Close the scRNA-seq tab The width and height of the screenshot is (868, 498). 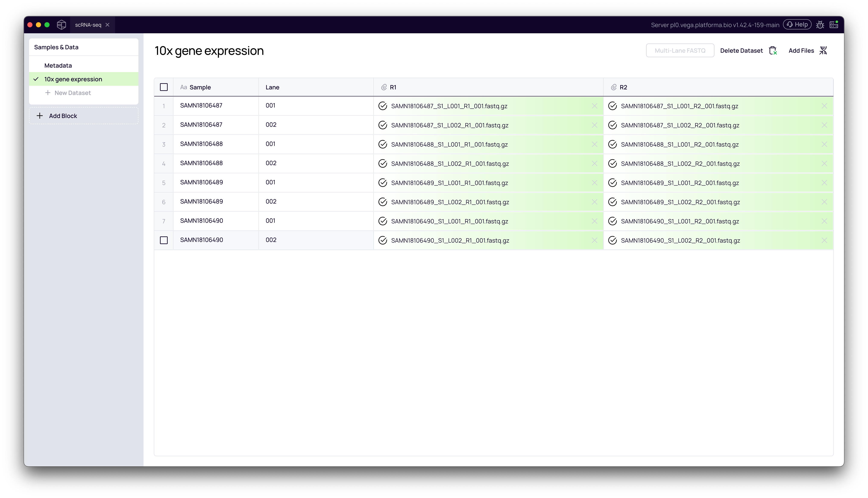pyautogui.click(x=107, y=25)
